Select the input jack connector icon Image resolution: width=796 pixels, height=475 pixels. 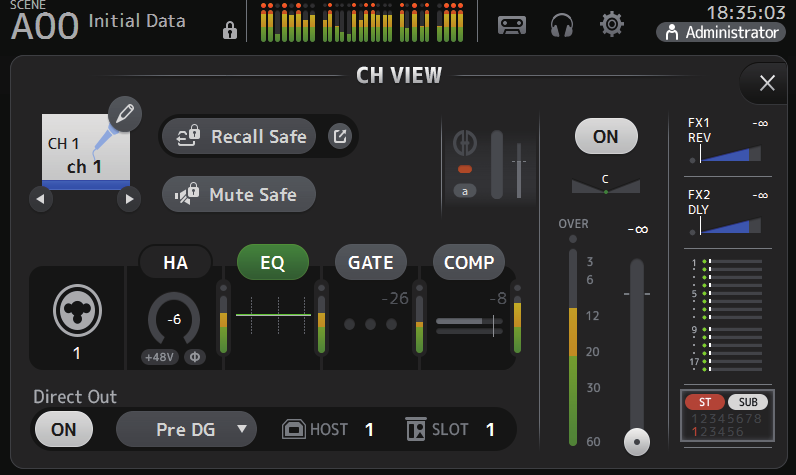coord(77,311)
